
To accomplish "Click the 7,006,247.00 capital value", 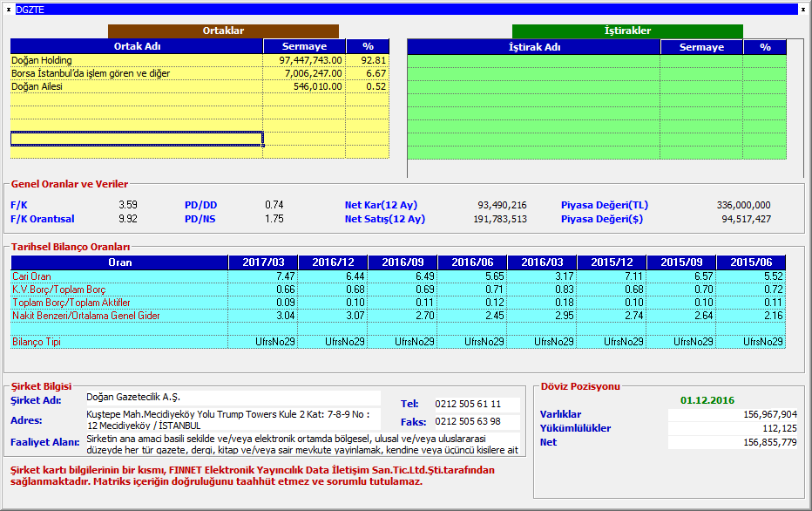I will pos(314,73).
